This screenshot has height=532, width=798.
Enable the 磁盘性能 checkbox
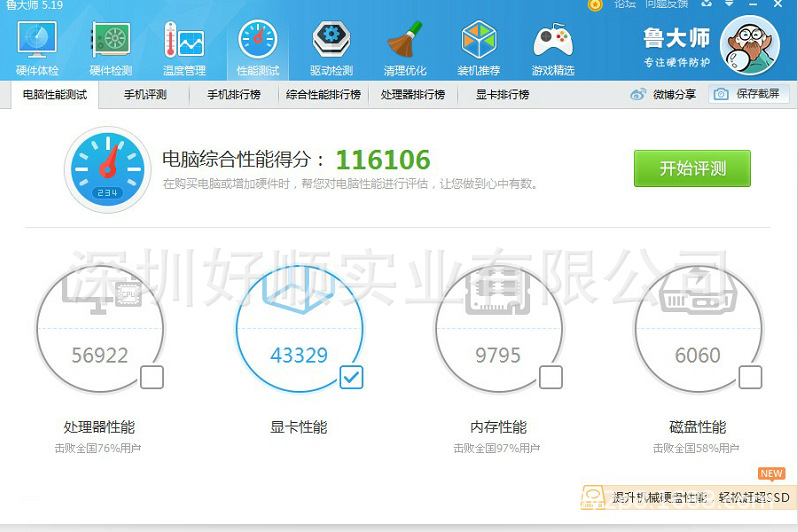click(x=750, y=377)
